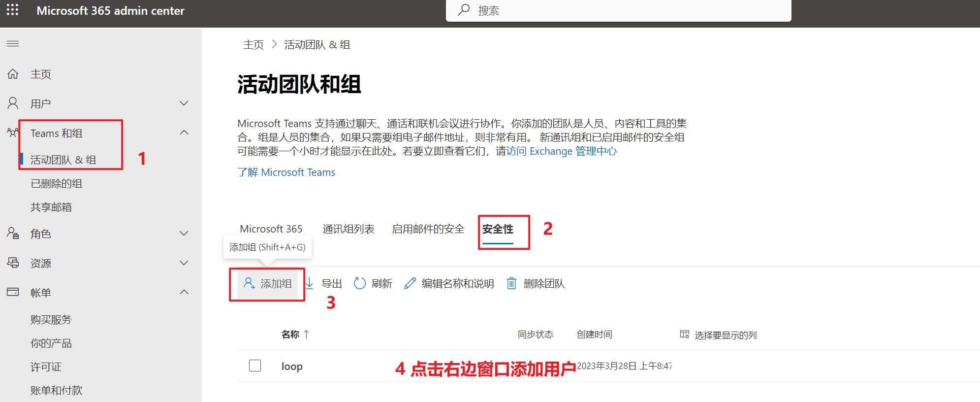The height and width of the screenshot is (402, 980).
Task: Open 购买服务 under billing
Action: tap(51, 319)
